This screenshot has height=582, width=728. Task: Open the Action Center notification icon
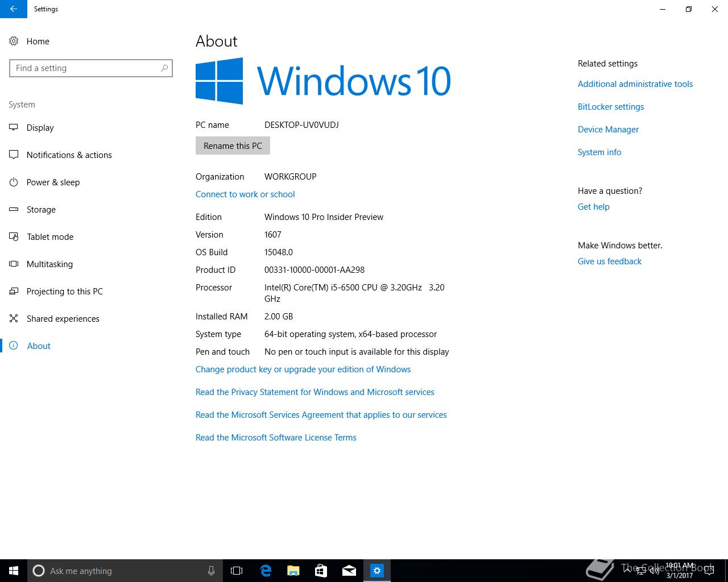[709, 571]
